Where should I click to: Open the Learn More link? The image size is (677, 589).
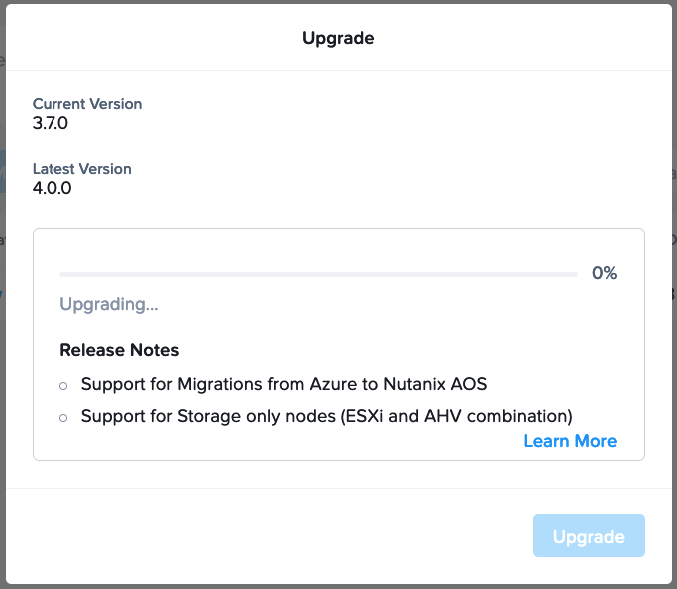570,441
